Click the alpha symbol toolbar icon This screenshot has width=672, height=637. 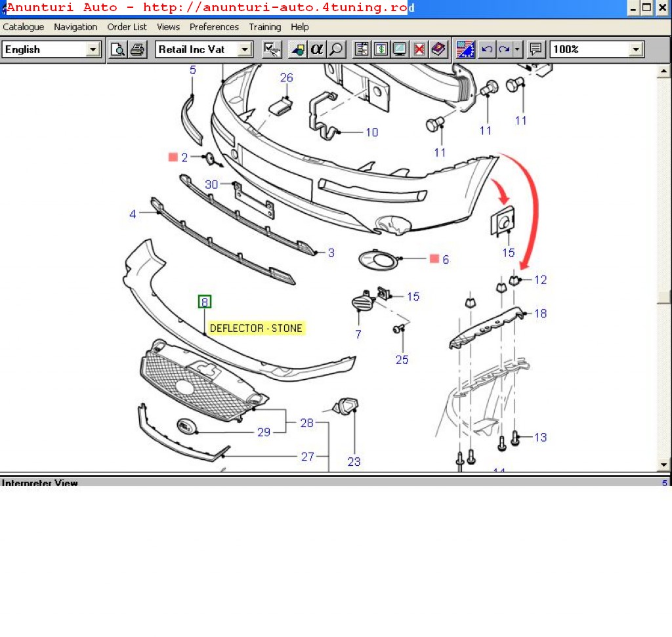(x=317, y=50)
